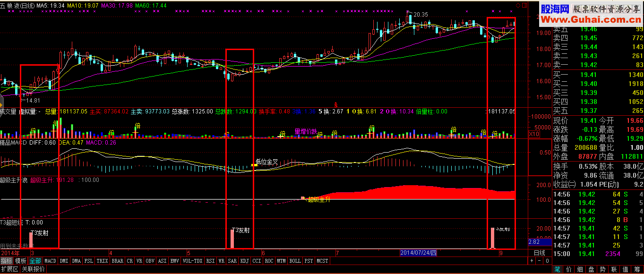This screenshot has width=644, height=274.
Task: Switch indicator to RSI
Action: tap(210, 260)
